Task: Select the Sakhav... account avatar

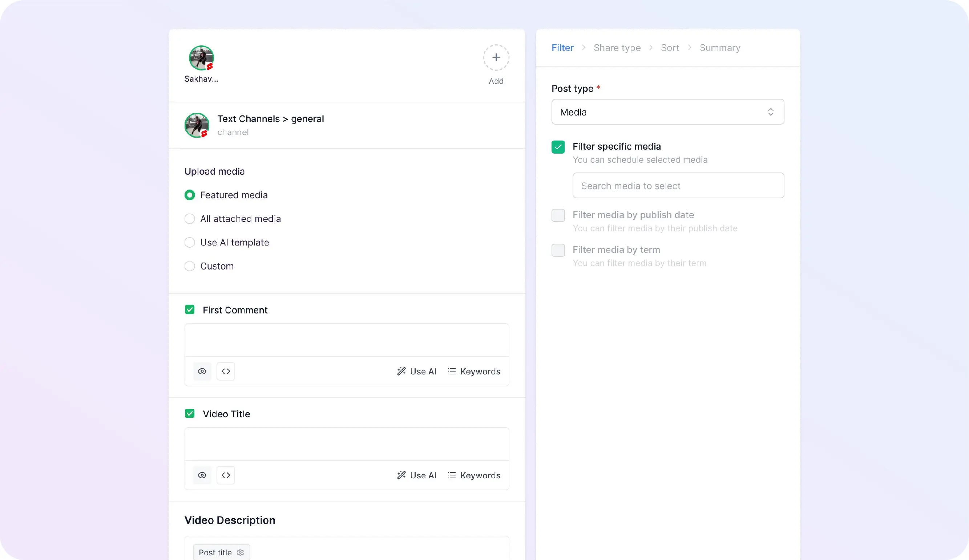Action: click(201, 58)
